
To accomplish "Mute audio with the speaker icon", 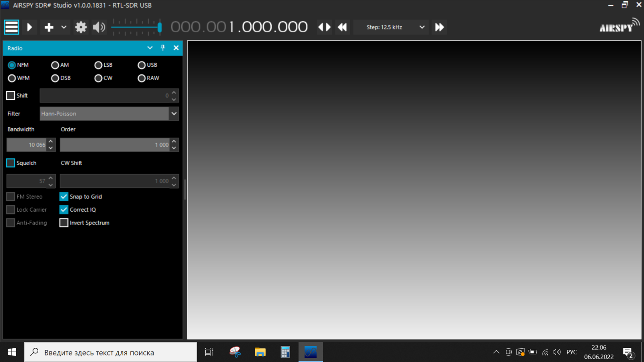I will coord(99,27).
